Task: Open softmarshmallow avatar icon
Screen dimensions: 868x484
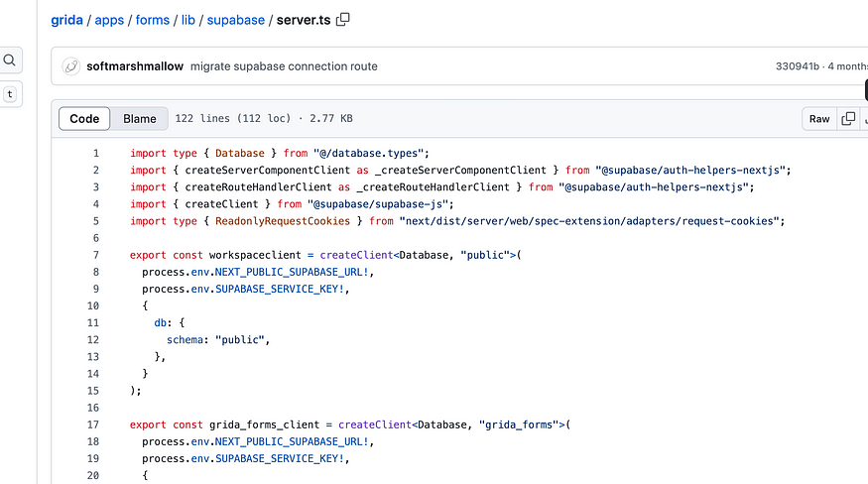Action: 70,66
